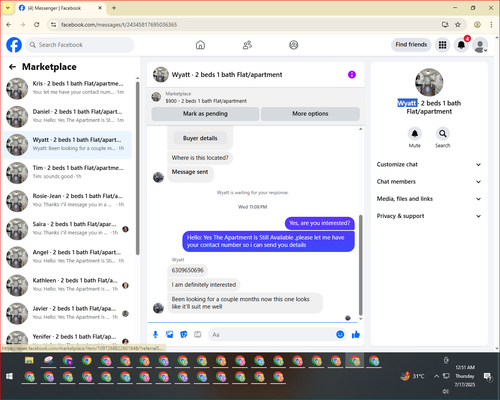Viewport: 500px width, 400px height.
Task: Open the notifications bell in header
Action: [x=461, y=45]
